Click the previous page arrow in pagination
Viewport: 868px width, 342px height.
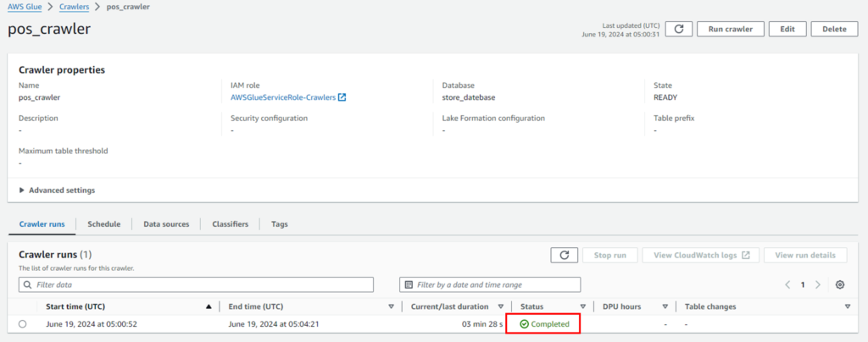point(787,284)
